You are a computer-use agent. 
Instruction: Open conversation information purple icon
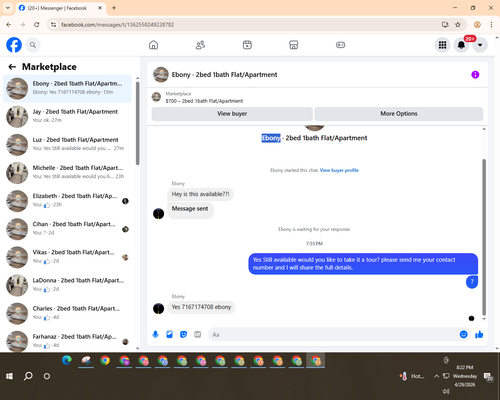coord(475,75)
